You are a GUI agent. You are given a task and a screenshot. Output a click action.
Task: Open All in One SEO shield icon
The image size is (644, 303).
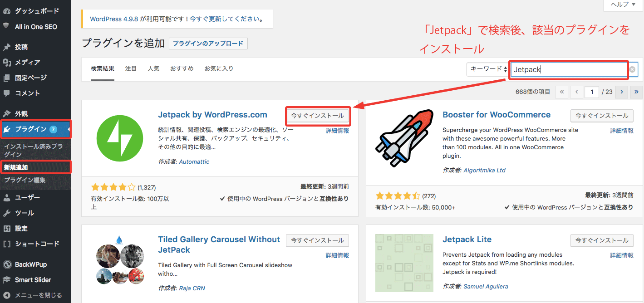pos(7,26)
